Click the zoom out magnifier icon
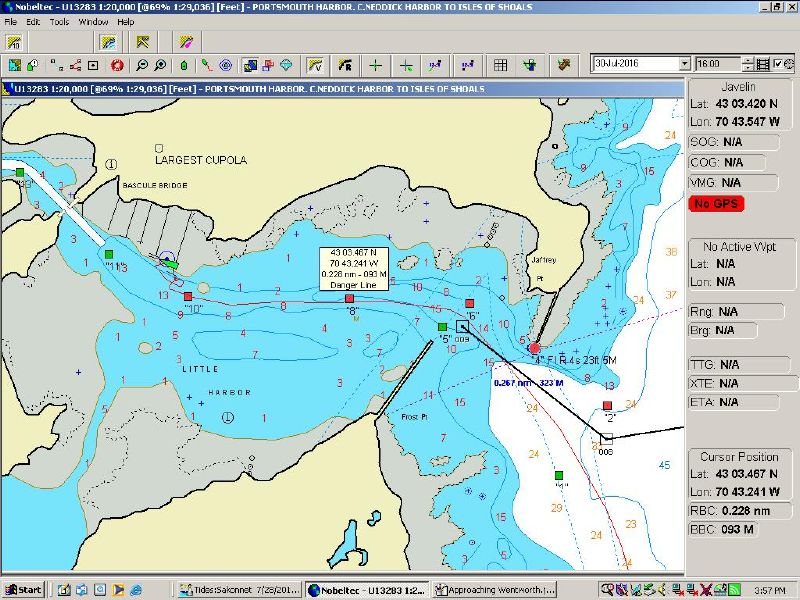 [x=142, y=65]
